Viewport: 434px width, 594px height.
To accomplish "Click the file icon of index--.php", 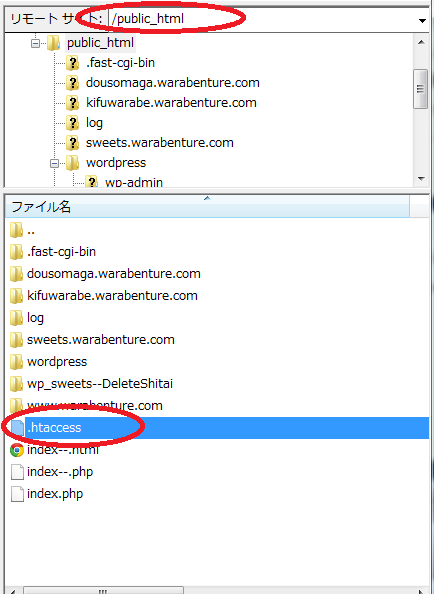I will (x=17, y=472).
